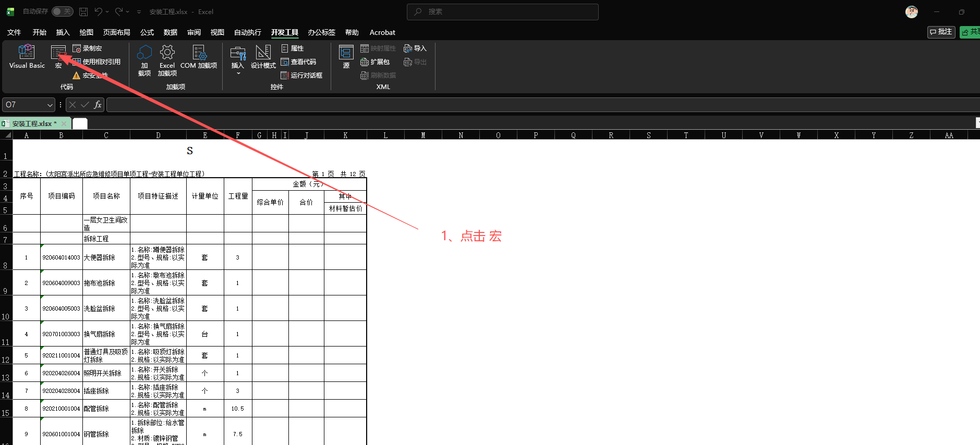Start 录制宏 macro recording
Screen dimensions: 980x445
click(88, 48)
